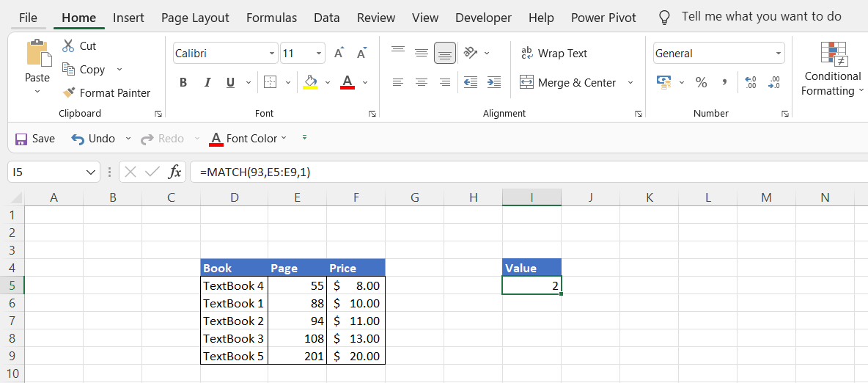The height and width of the screenshot is (383, 868).
Task: Increase font size with the larger A icon
Action: click(338, 53)
